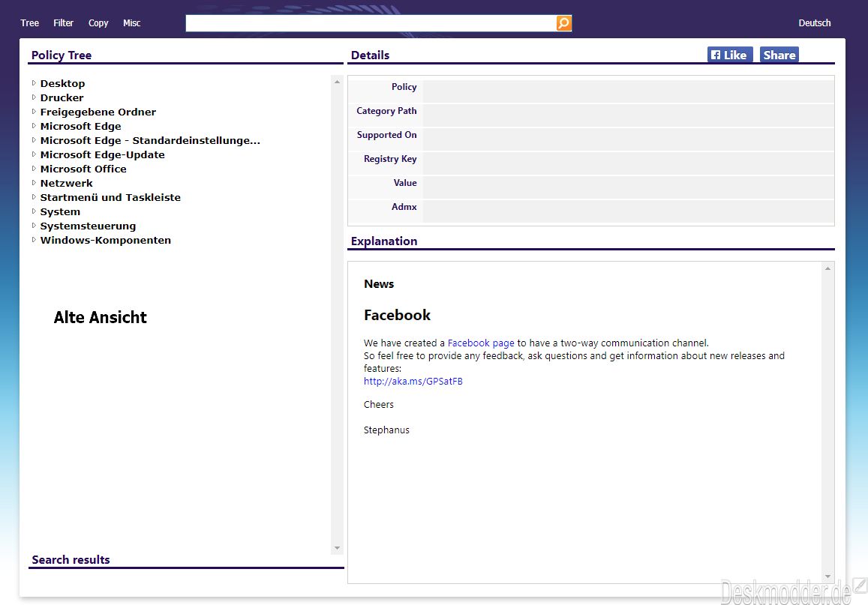Open the Copy menu
The width and height of the screenshot is (868, 605).
click(x=98, y=23)
